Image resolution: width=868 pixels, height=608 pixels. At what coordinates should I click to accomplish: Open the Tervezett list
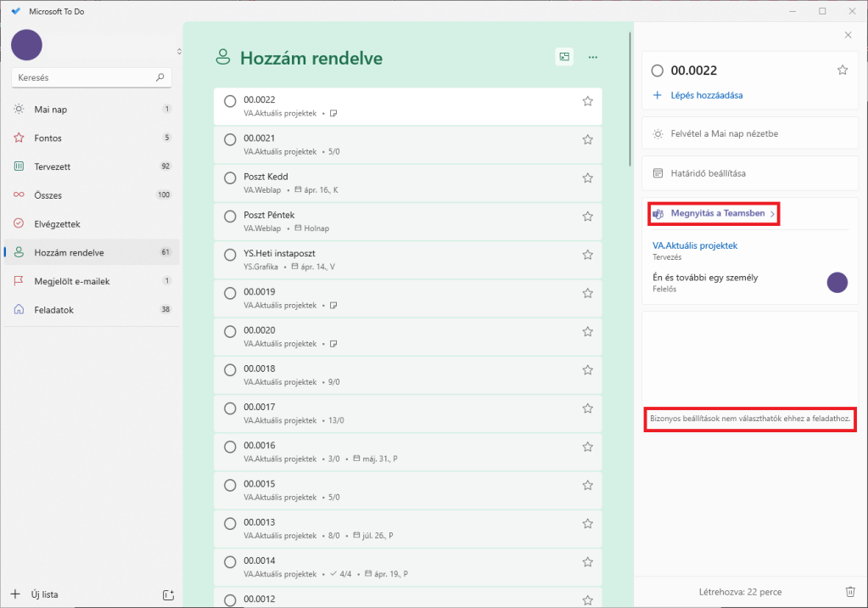tap(53, 166)
